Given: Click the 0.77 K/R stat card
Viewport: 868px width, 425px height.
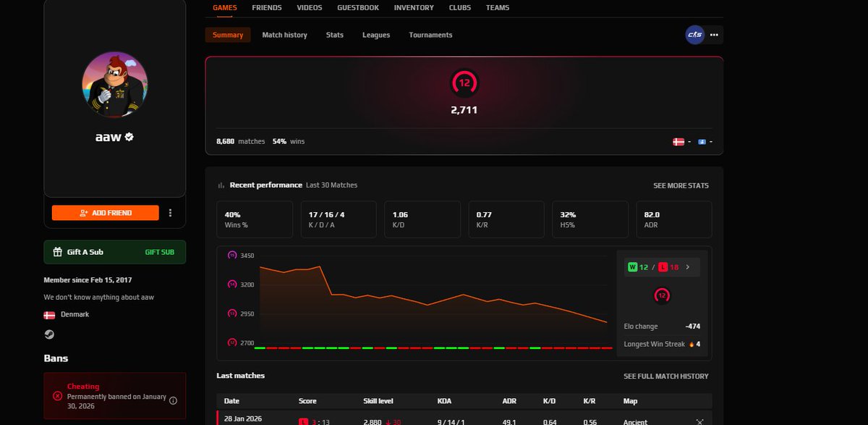Looking at the screenshot, I should pyautogui.click(x=506, y=219).
